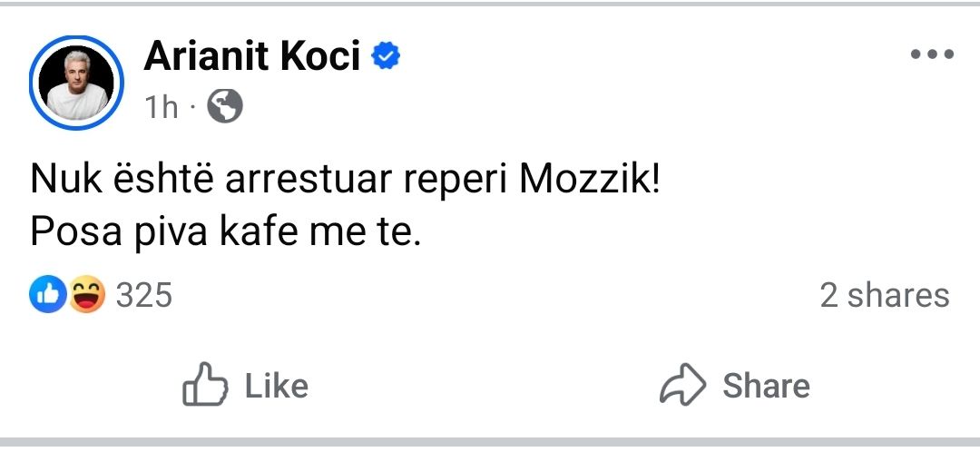Show who reacted via the 325 count
The height and width of the screenshot is (452, 980).
coord(144,296)
